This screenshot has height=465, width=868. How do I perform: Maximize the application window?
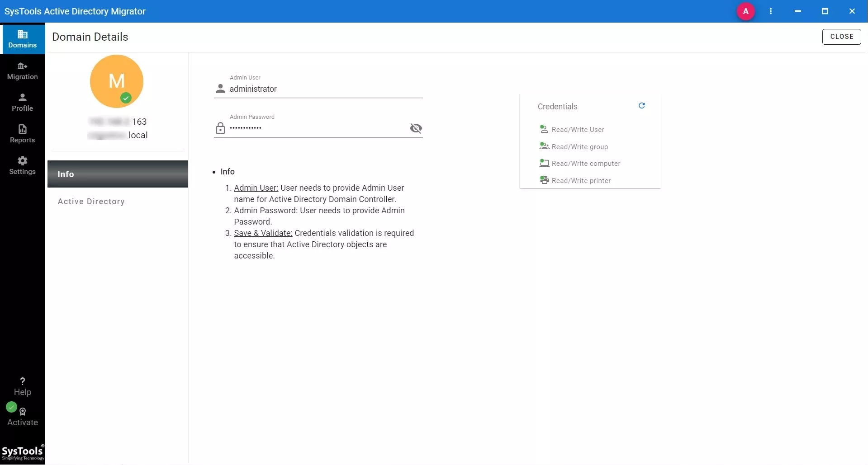coord(825,11)
